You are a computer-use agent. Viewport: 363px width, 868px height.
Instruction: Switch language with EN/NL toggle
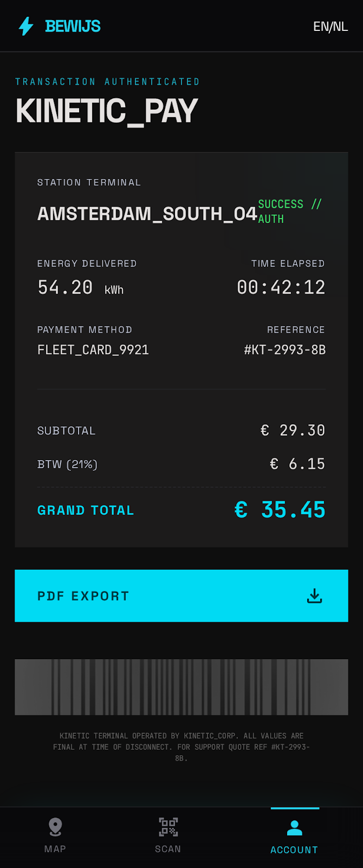click(x=330, y=27)
